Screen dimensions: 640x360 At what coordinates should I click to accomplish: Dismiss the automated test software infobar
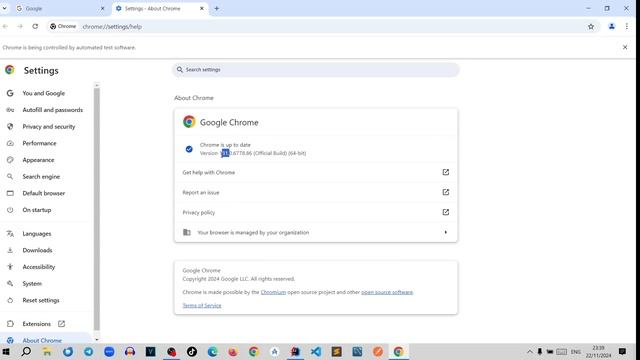[x=625, y=47]
